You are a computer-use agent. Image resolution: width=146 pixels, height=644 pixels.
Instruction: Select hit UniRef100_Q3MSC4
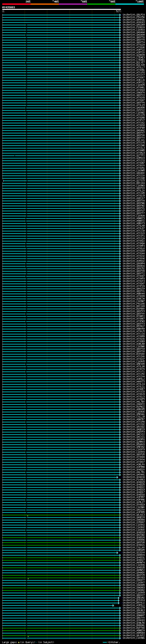coord(133,158)
